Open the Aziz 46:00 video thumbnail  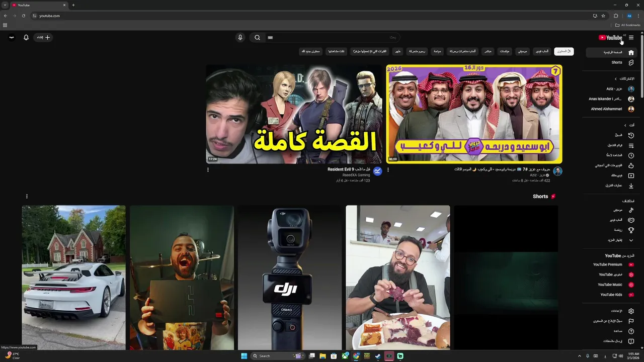pos(474,114)
